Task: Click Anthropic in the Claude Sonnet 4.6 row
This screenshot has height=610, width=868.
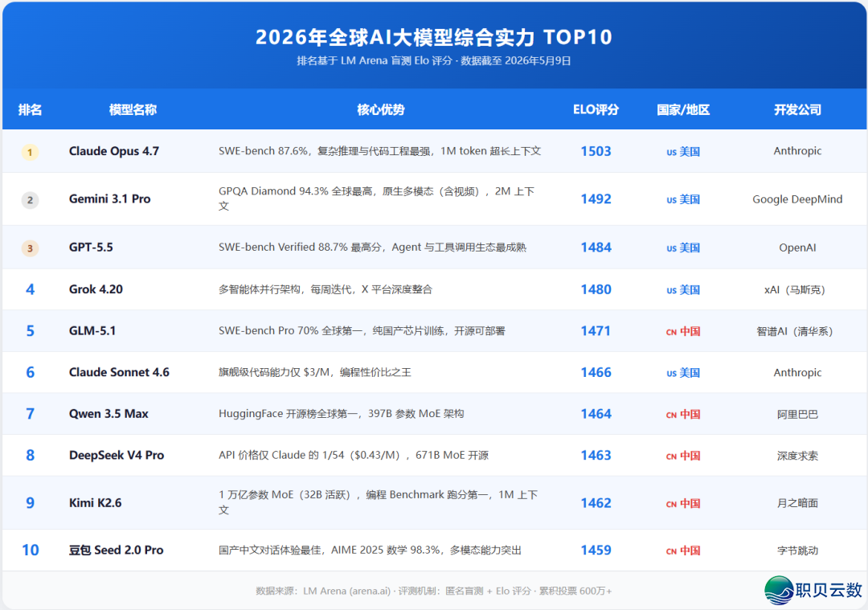Action: coord(797,373)
